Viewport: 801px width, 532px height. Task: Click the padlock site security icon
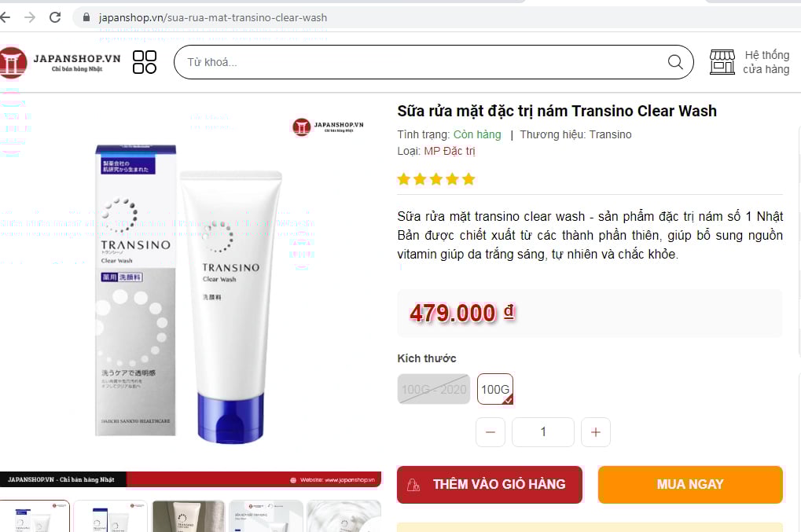coord(86,17)
